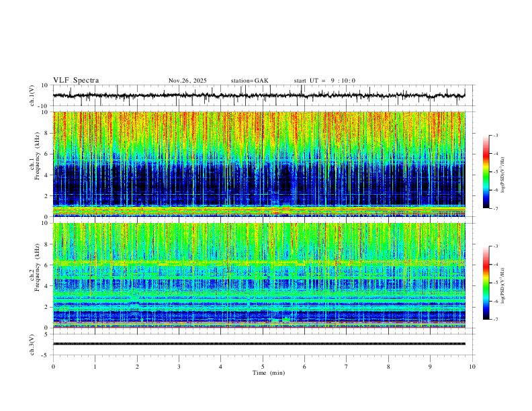Click the "-4" label on ch.2 color bar

point(495,265)
